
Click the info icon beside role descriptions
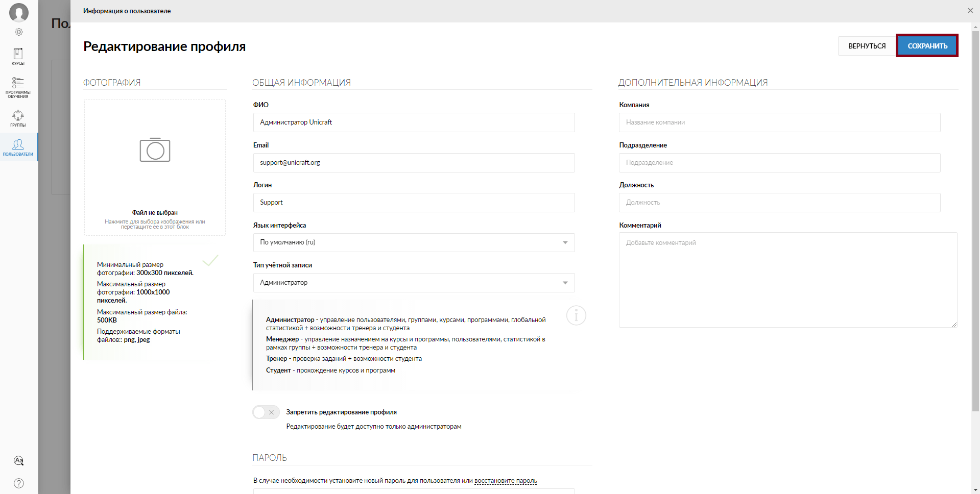pos(576,315)
